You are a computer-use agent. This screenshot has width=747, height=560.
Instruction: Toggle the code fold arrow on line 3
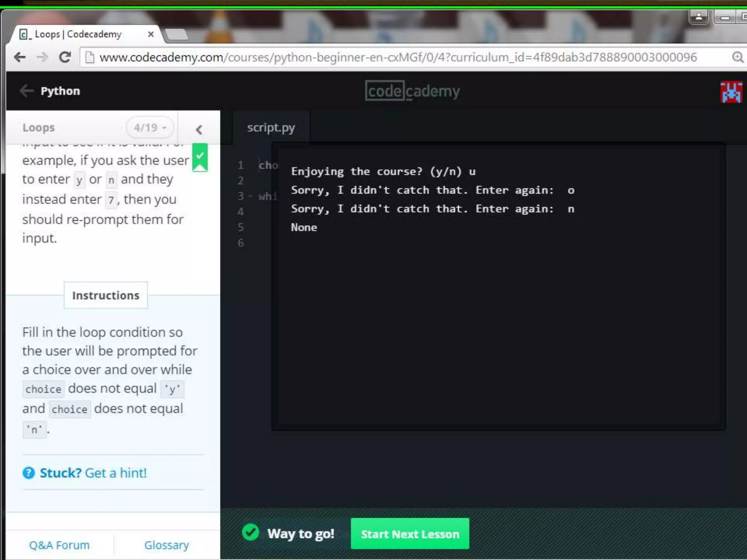250,196
